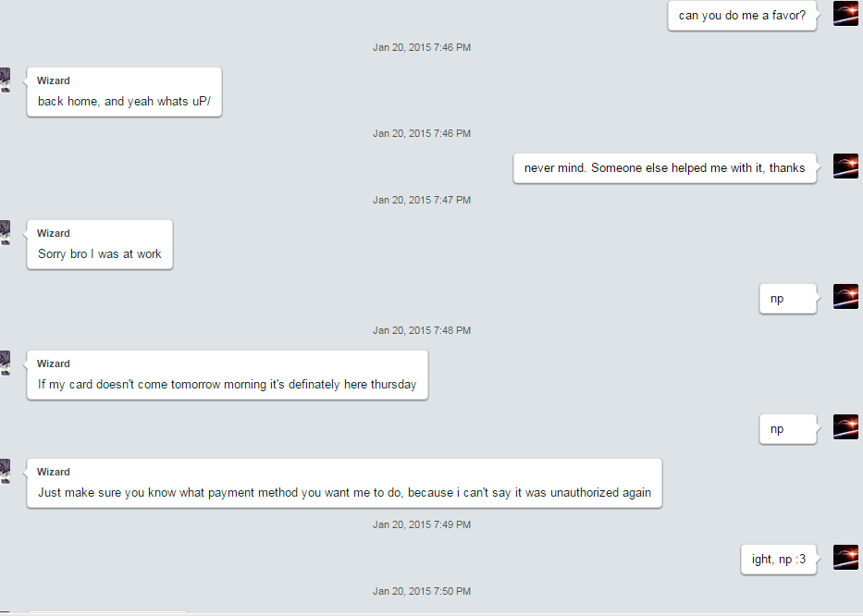Open Wizard name above card delivery message
This screenshot has height=616, width=863.
(x=54, y=363)
